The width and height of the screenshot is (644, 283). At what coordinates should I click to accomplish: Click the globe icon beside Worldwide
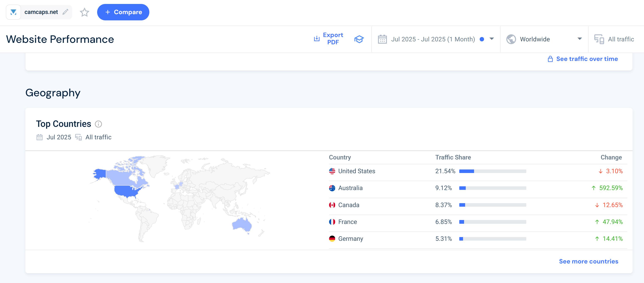(511, 39)
